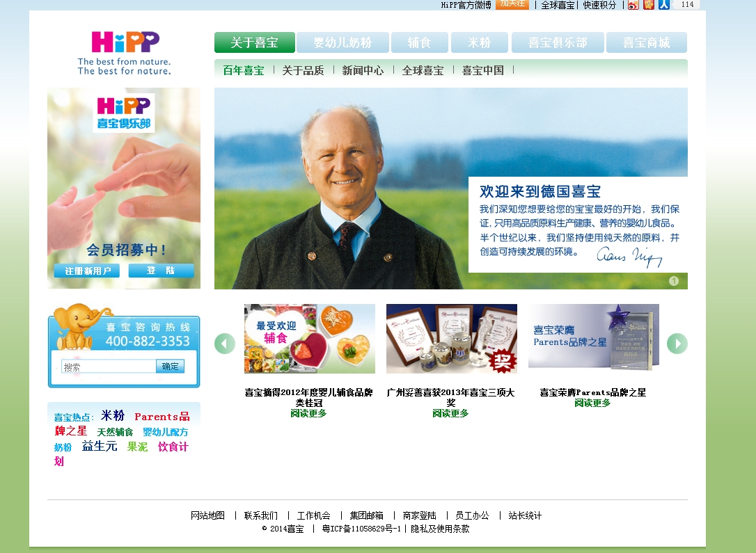Image resolution: width=756 pixels, height=553 pixels.
Task: Click the yellow star share icon
Action: (649, 5)
